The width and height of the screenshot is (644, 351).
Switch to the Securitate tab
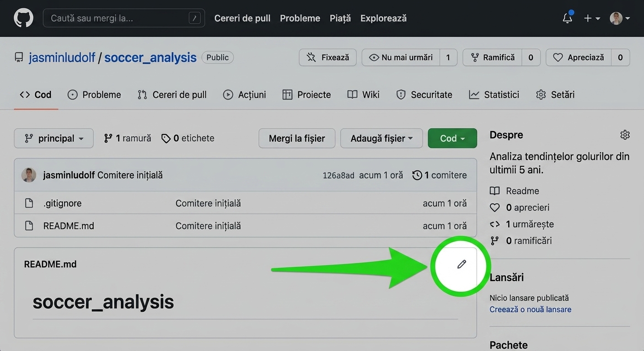tap(424, 95)
